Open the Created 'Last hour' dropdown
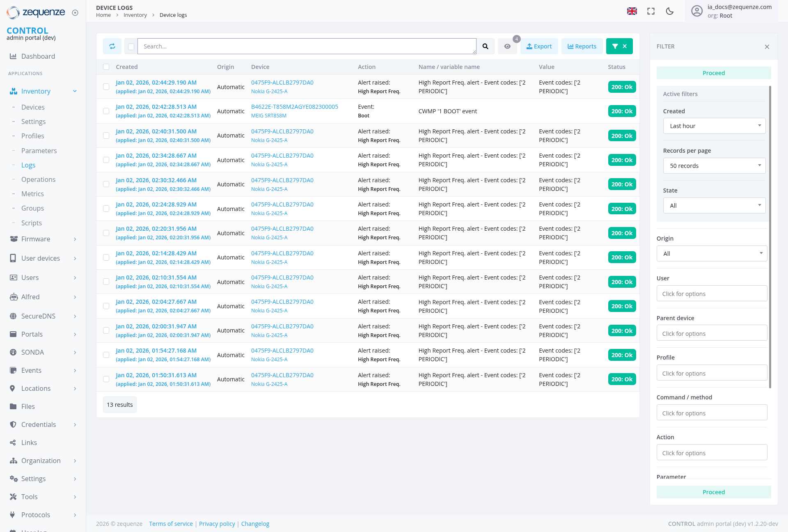This screenshot has height=532, width=788. 714,126
